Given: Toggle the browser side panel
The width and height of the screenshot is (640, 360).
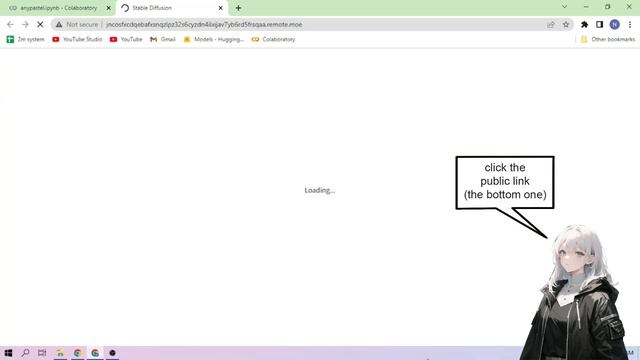Looking at the screenshot, I should point(599,24).
